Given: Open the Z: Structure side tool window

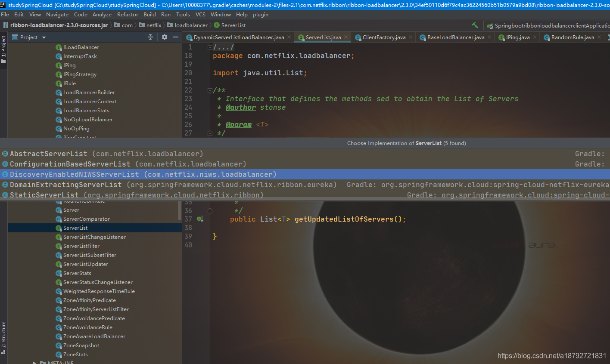Looking at the screenshot, I should tap(3, 338).
